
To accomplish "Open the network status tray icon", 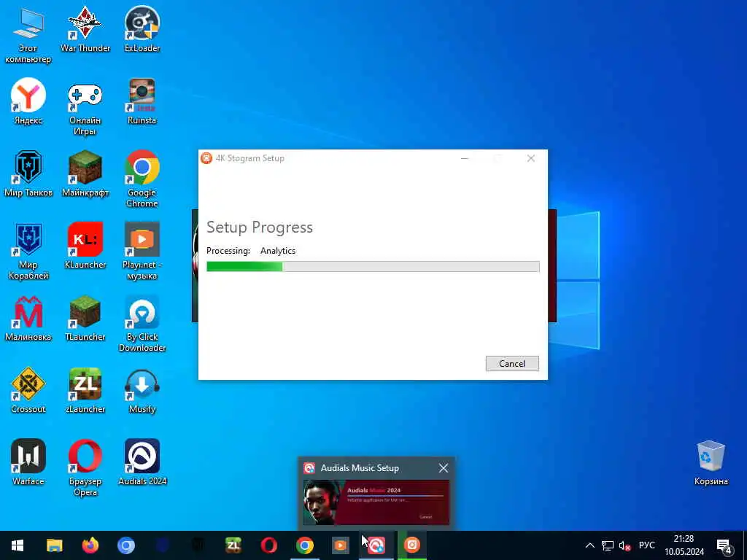I will tap(608, 545).
